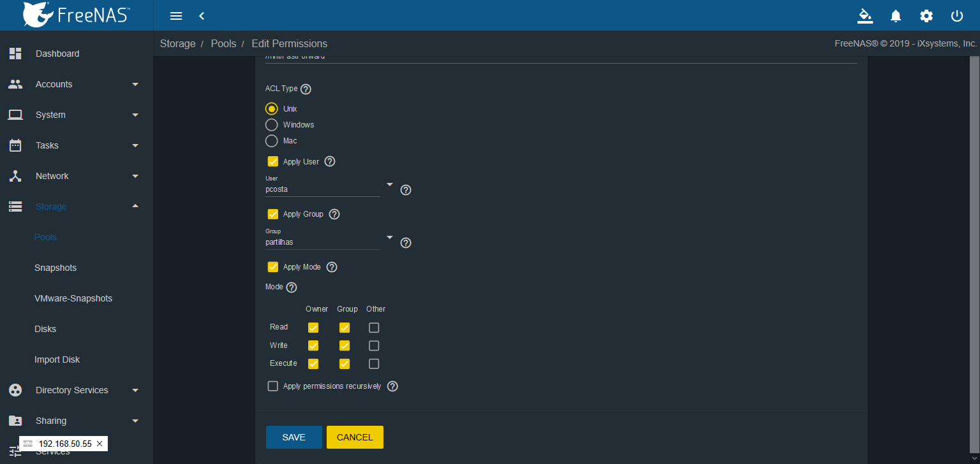Uncheck Apply Mode

click(x=273, y=267)
